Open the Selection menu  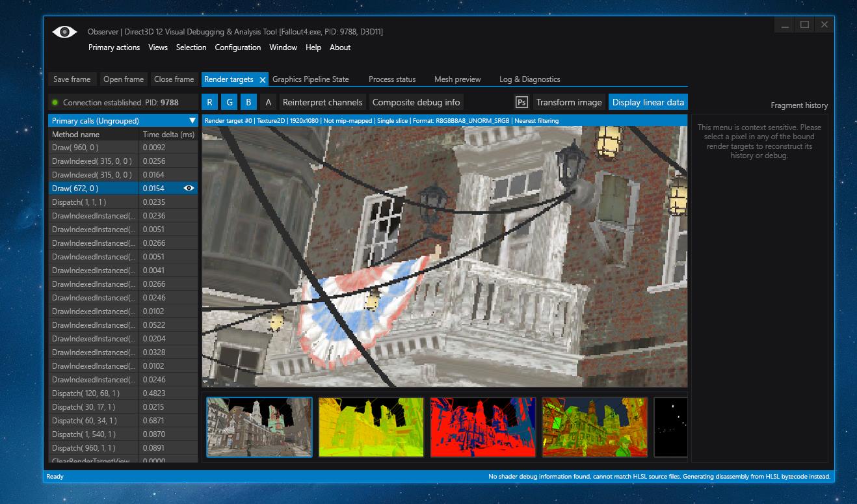click(x=191, y=47)
